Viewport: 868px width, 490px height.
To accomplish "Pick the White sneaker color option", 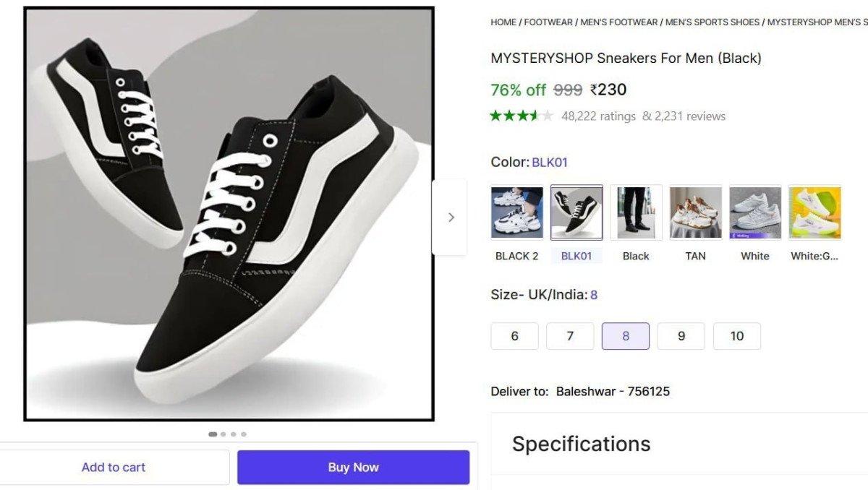I will (x=754, y=211).
